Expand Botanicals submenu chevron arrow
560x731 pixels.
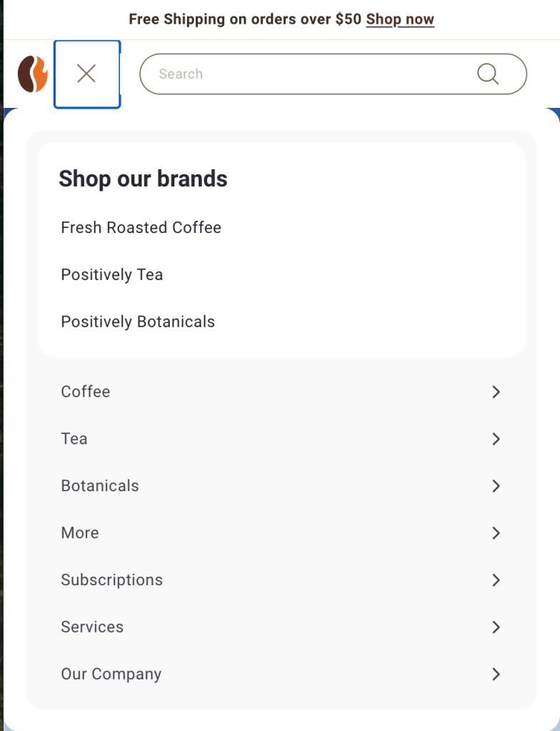[x=496, y=486]
